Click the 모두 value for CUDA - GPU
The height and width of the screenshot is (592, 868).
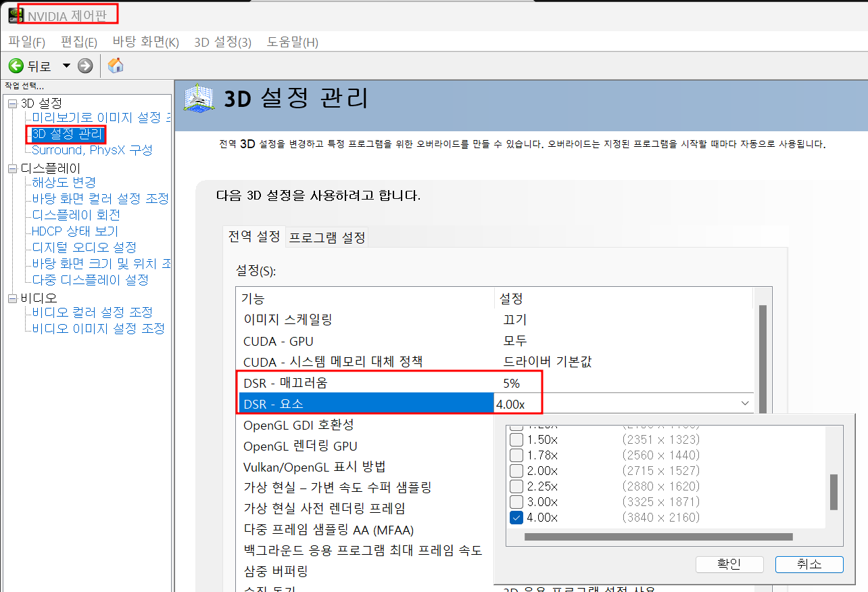click(x=514, y=340)
